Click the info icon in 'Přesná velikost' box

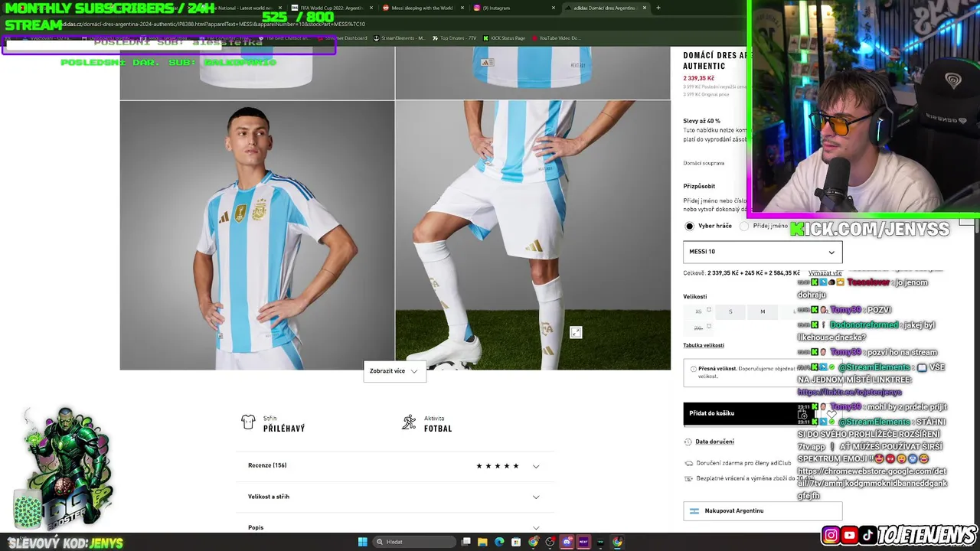coord(694,369)
